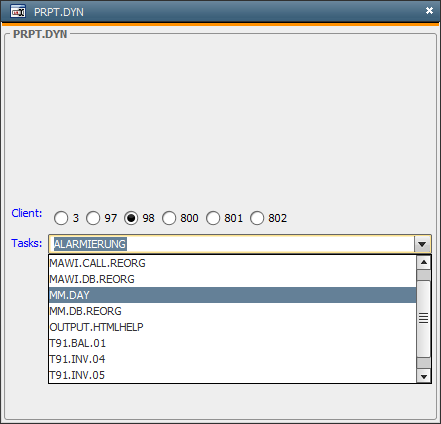441x424 pixels.
Task: Select client 97 radio button
Action: pos(93,218)
